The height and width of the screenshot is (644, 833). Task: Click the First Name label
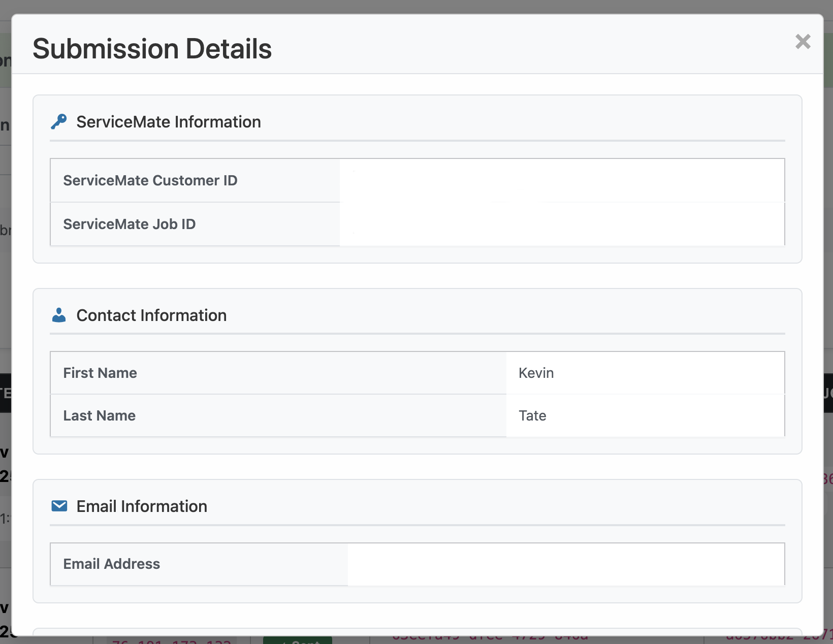tap(100, 373)
